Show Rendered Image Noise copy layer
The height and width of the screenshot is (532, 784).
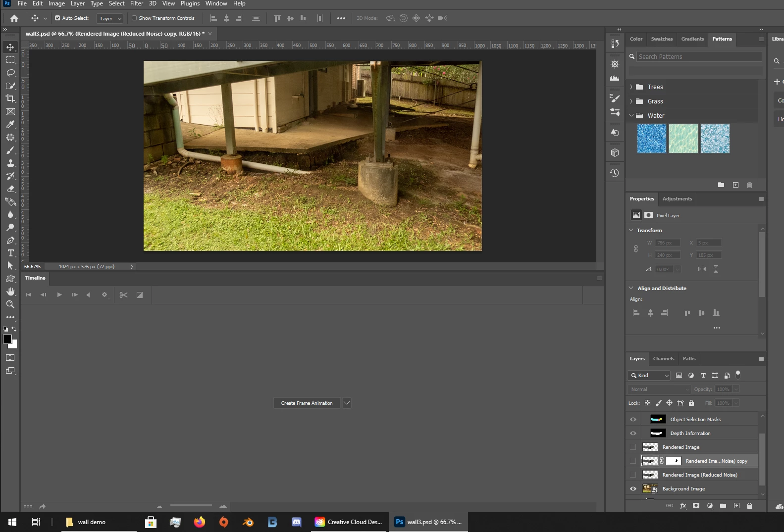(x=633, y=461)
